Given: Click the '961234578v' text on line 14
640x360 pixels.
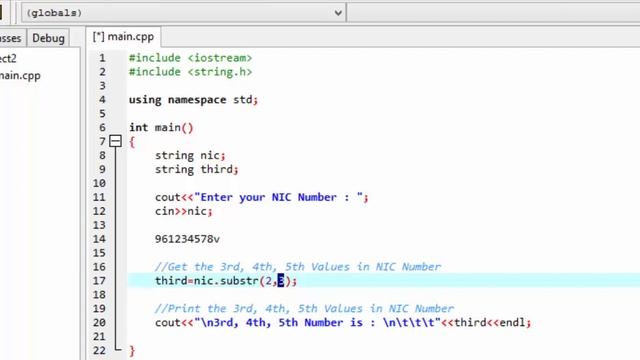Looking at the screenshot, I should (187, 239).
